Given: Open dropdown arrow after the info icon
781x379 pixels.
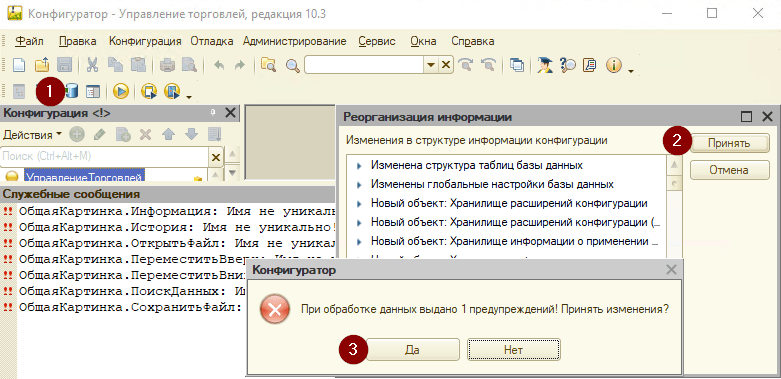Looking at the screenshot, I should click(631, 71).
